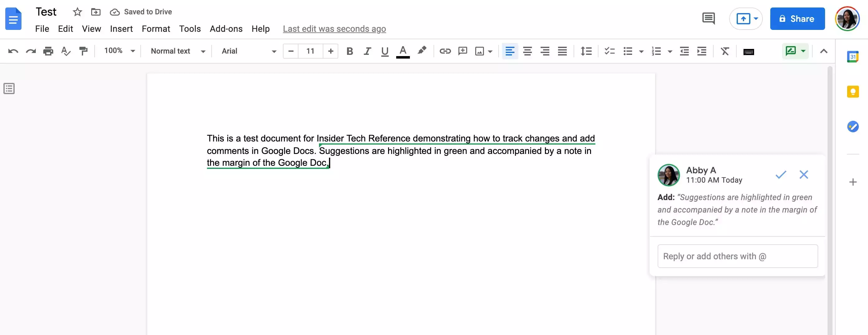This screenshot has height=335, width=868.
Task: Toggle bold formatting
Action: click(x=350, y=51)
